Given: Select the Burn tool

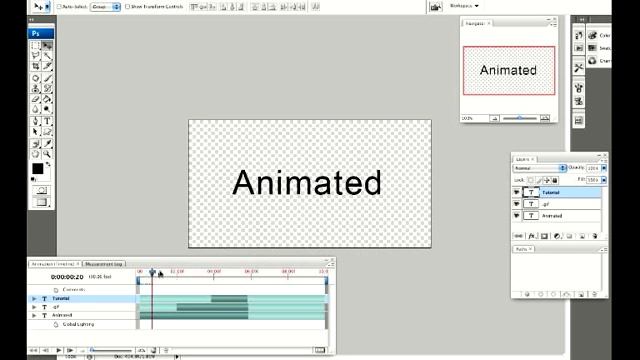Looking at the screenshot, I should click(47, 109).
